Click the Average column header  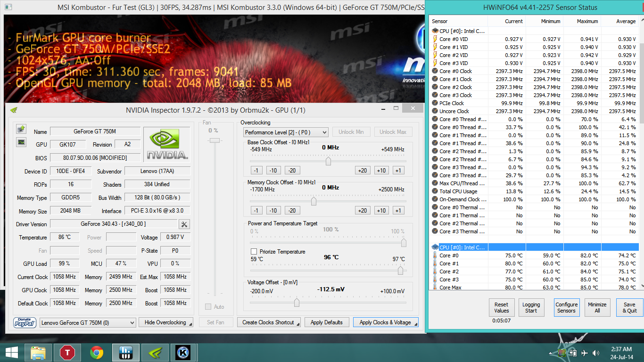point(619,21)
